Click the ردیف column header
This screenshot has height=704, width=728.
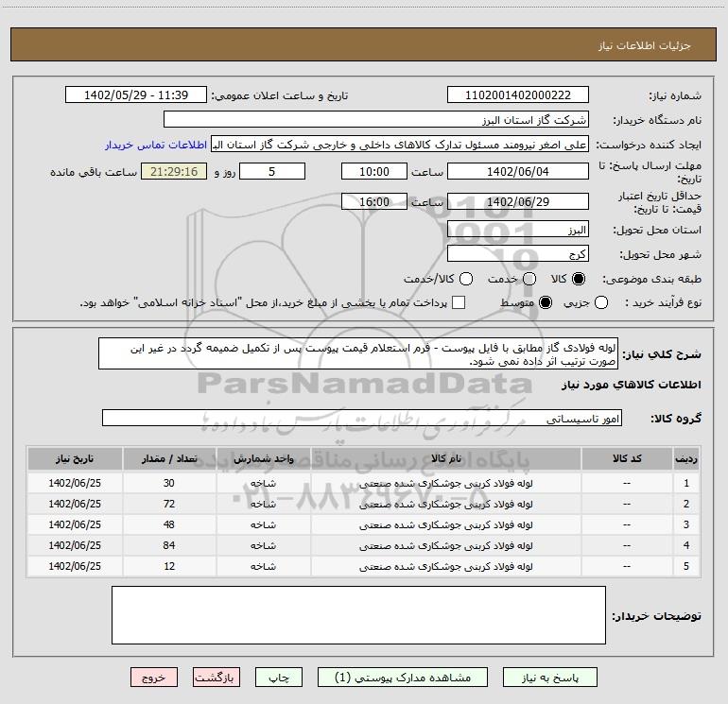coord(686,458)
